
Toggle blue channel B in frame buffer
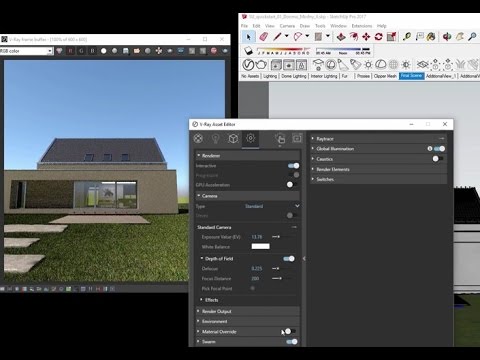[92, 51]
